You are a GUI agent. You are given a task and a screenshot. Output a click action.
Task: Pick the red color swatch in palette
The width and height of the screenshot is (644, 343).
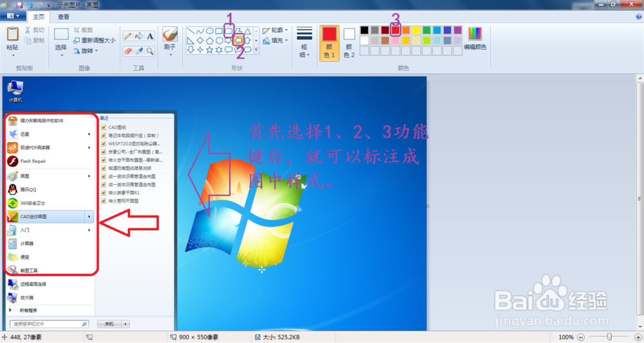pos(395,30)
